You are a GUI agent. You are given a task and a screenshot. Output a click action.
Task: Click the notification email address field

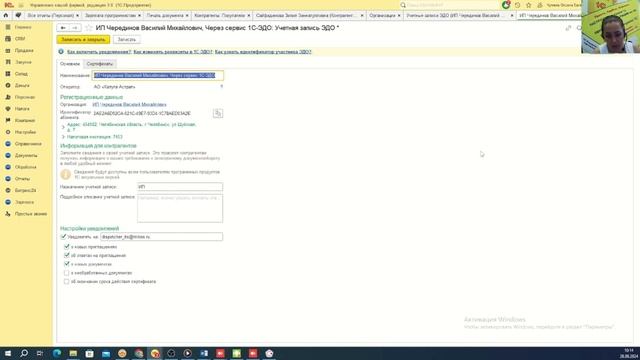coord(162,237)
